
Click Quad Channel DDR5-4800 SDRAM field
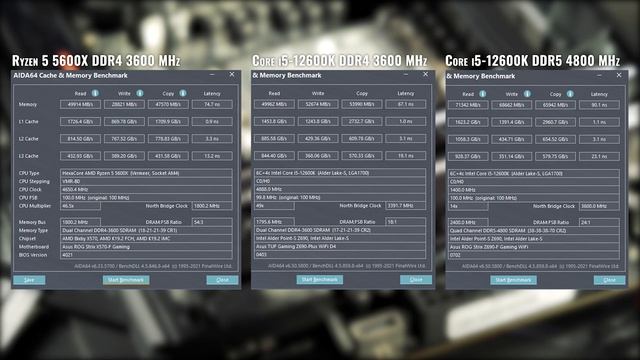point(533,231)
